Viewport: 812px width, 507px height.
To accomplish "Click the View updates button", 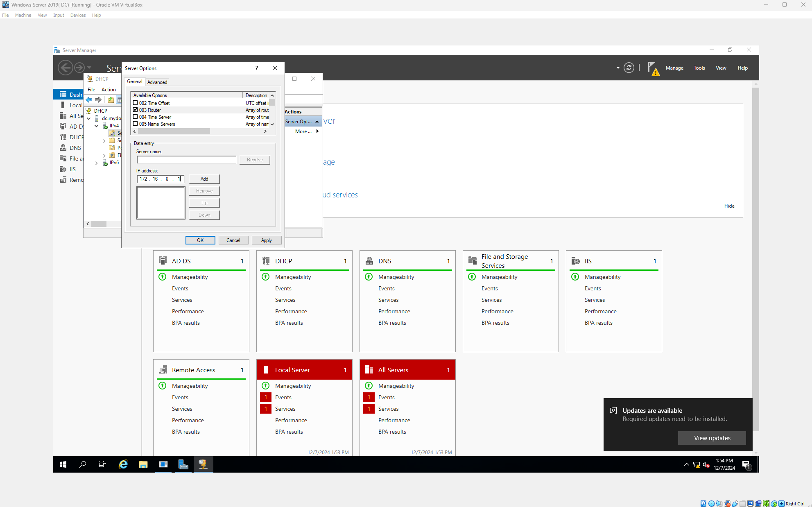I will pyautogui.click(x=712, y=438).
